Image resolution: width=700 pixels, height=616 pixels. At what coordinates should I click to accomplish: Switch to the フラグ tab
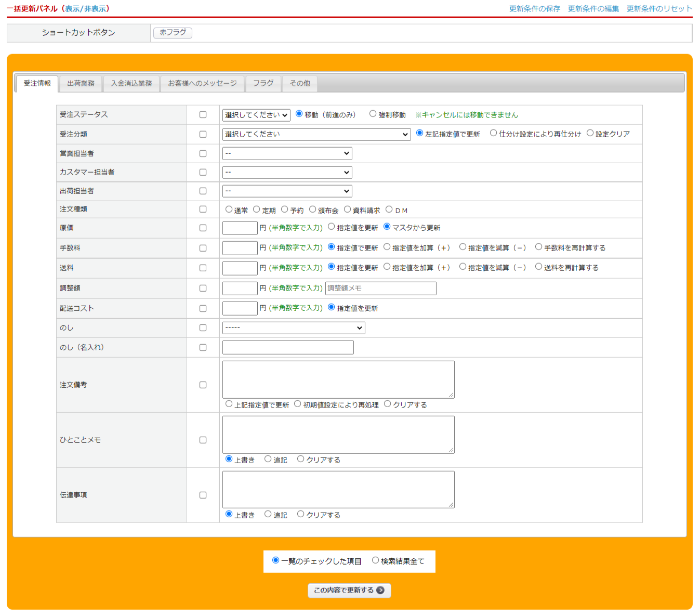[x=263, y=83]
